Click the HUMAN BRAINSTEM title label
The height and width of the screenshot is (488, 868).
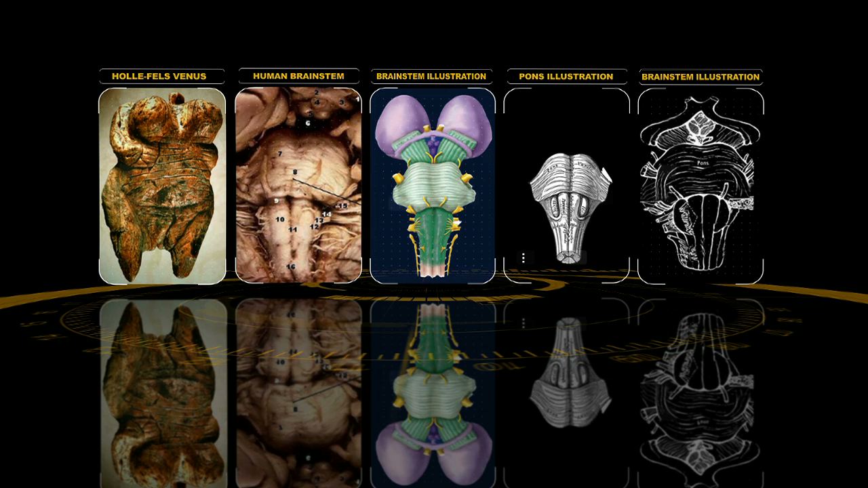[298, 76]
